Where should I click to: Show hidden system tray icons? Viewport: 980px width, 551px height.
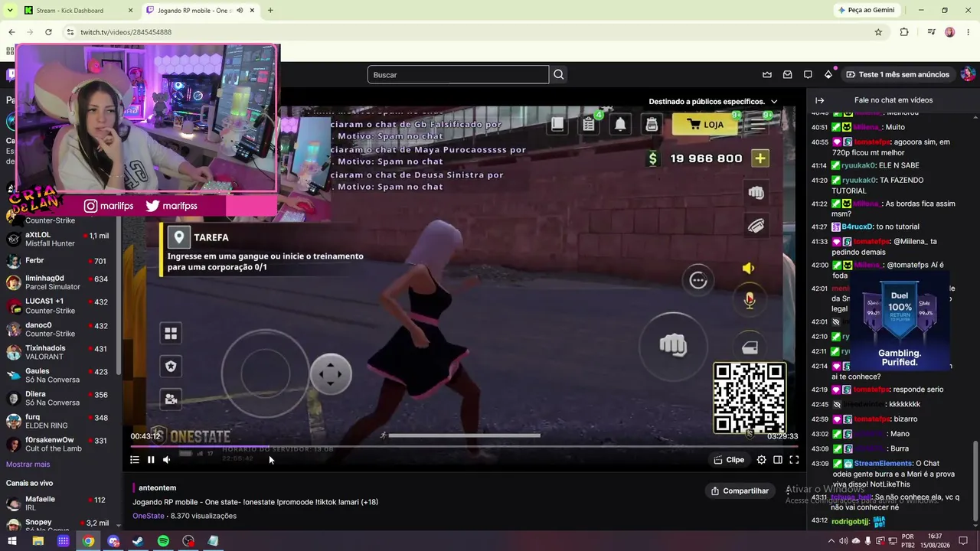[x=830, y=541]
